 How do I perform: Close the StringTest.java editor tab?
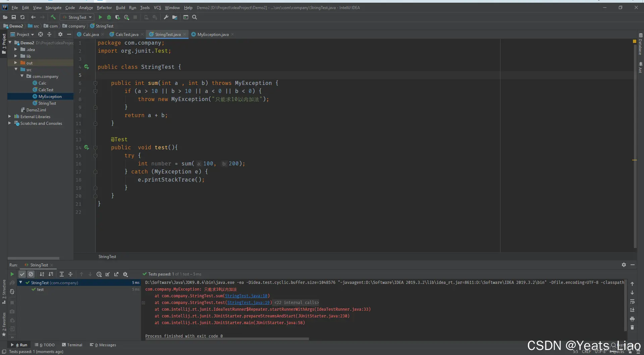(x=184, y=34)
